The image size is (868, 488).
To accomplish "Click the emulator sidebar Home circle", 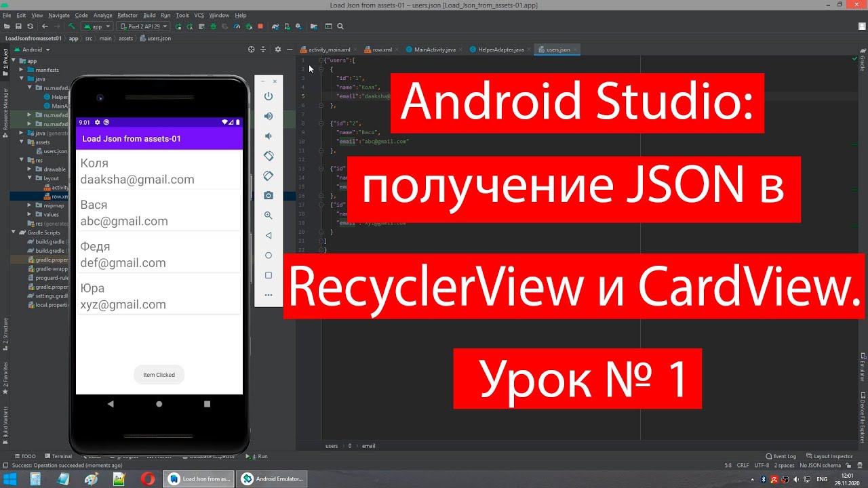I will pyautogui.click(x=269, y=256).
